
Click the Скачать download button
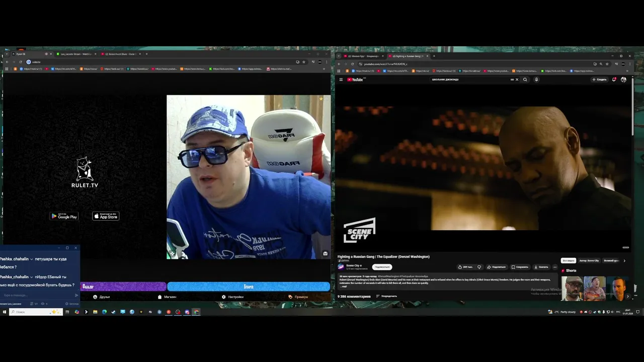pos(541,267)
